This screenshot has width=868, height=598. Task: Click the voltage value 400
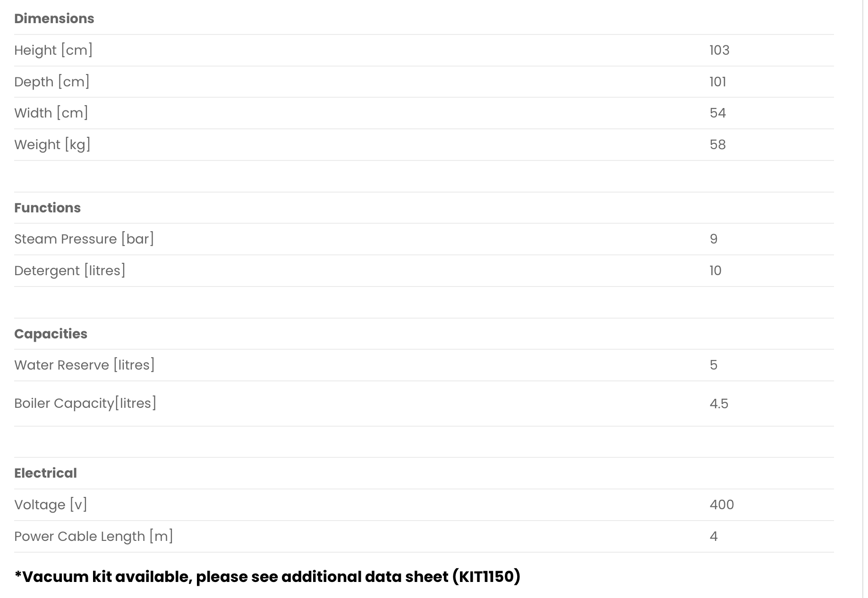tap(722, 505)
